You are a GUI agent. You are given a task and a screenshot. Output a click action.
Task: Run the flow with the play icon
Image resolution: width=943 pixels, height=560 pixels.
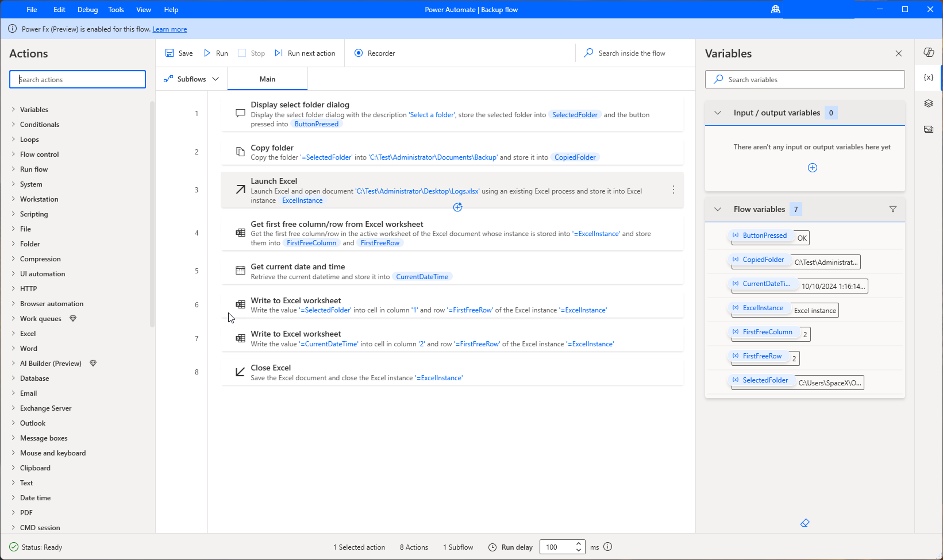coord(207,53)
